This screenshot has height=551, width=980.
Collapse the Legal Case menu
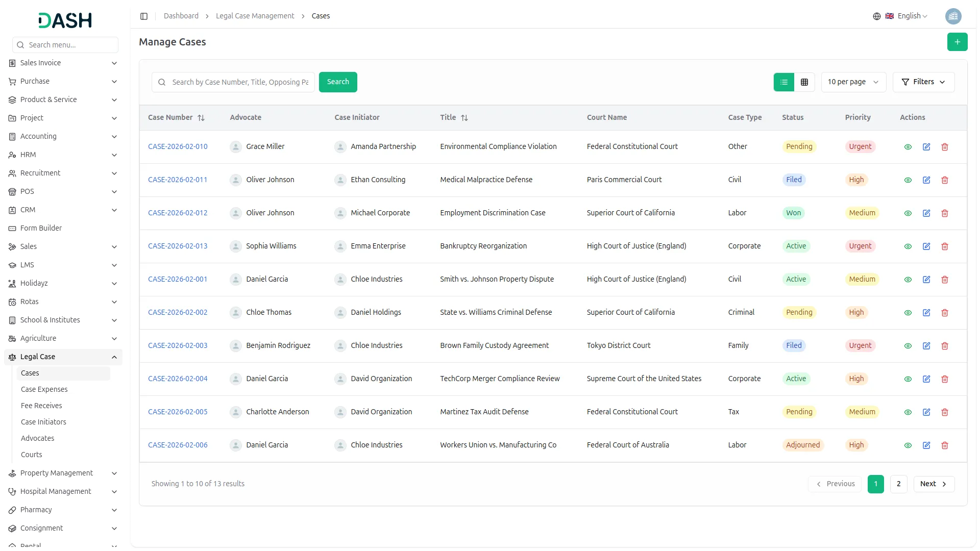[63, 357]
